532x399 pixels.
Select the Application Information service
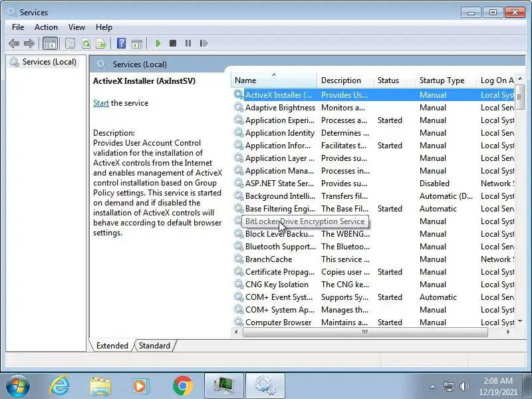[373, 146]
